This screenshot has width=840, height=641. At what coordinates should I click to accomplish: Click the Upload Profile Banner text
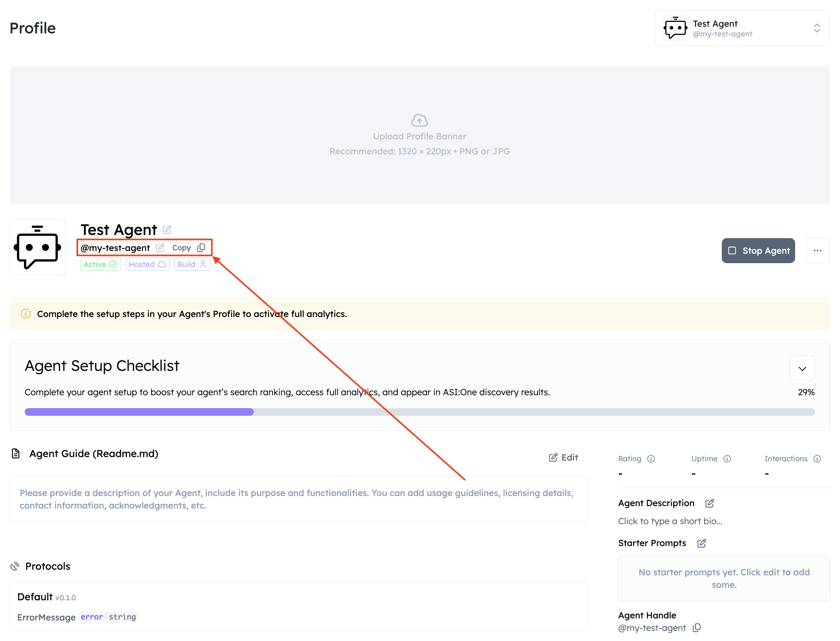(419, 136)
